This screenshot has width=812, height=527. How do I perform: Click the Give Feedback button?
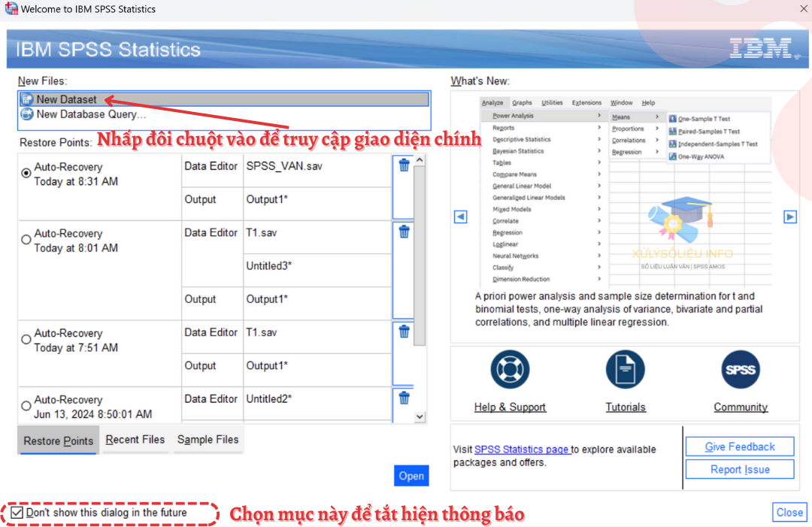point(740,447)
